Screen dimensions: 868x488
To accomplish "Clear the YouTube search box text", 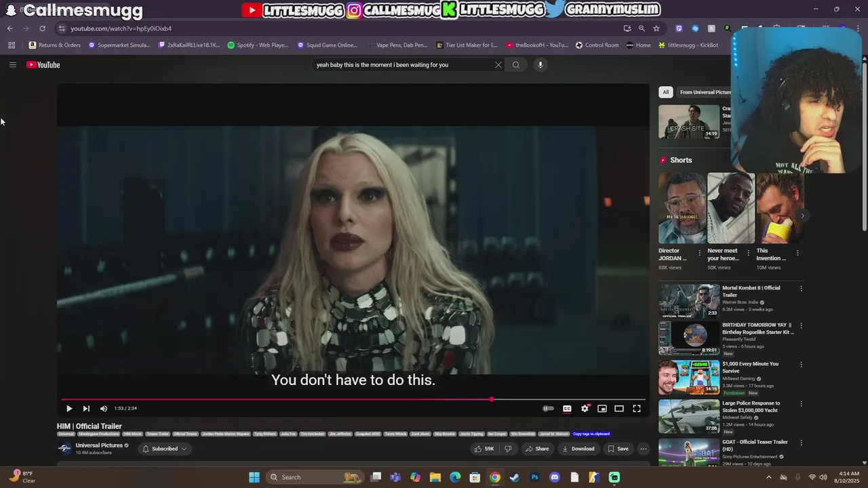I will [x=498, y=64].
